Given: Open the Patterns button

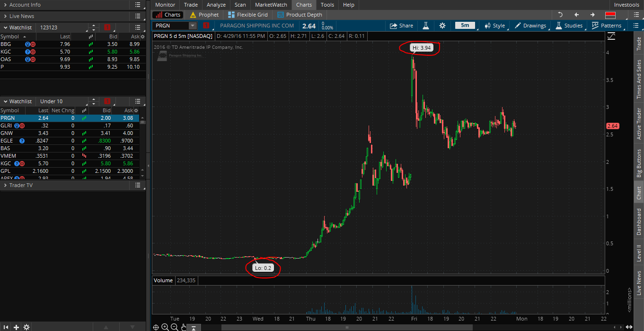Looking at the screenshot, I should point(607,26).
